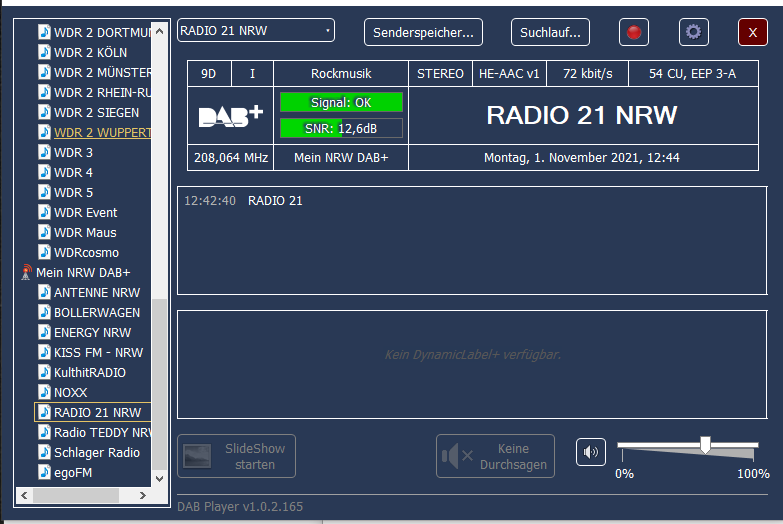Select the Schlager Radio station
The width and height of the screenshot is (783, 524).
96,452
